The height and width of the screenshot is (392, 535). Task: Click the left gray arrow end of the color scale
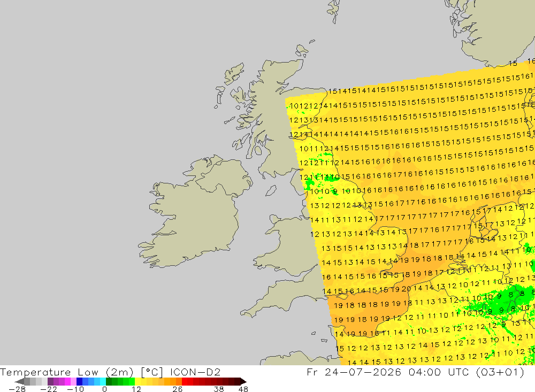tap(19, 381)
